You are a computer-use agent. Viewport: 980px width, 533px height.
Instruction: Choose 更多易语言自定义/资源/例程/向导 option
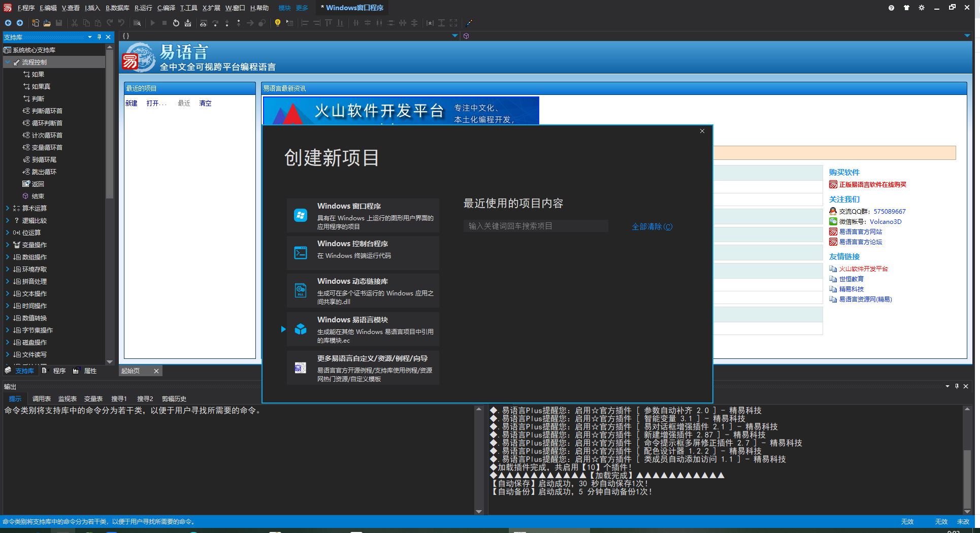363,368
